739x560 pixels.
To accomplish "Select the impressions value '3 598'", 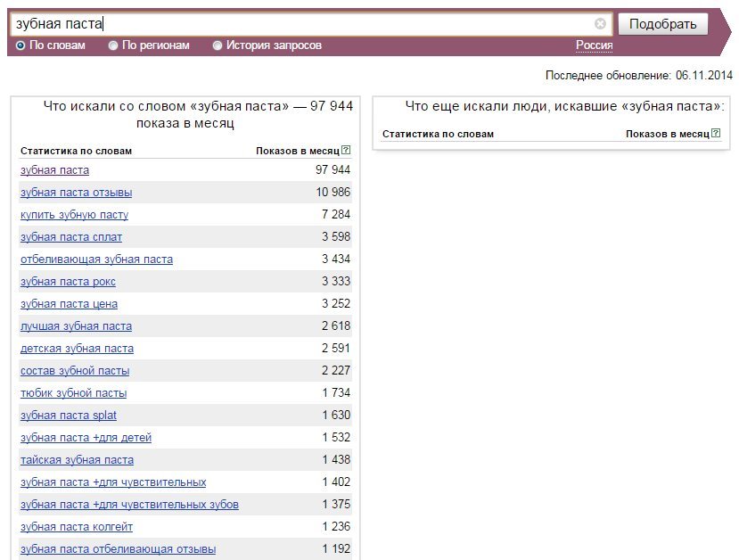I will [336, 236].
